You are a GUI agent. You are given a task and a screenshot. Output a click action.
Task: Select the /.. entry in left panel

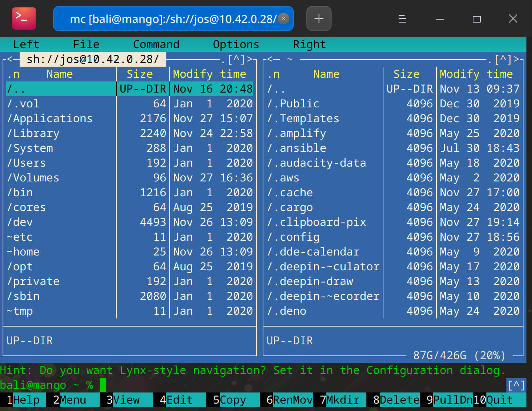click(x=130, y=89)
